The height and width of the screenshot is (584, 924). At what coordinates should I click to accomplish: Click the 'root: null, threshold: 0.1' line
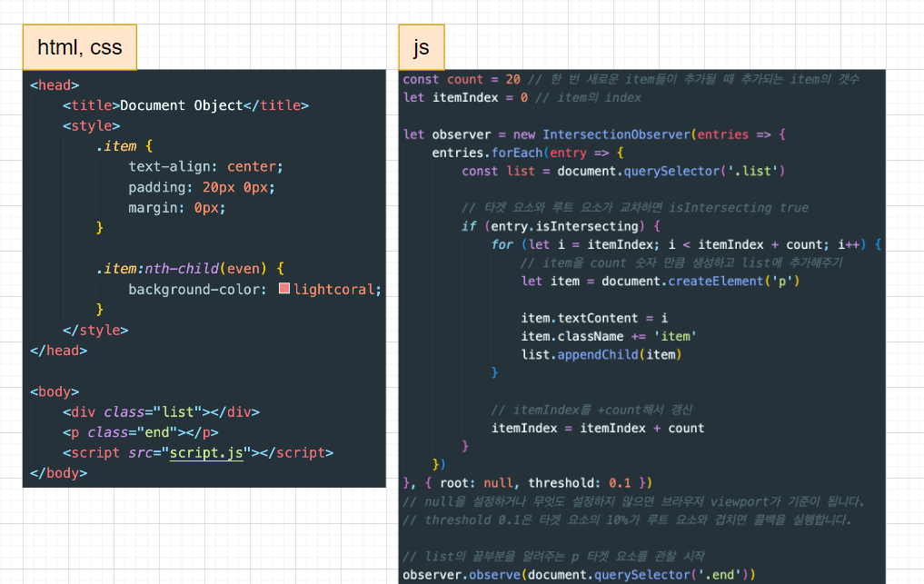pos(527,483)
